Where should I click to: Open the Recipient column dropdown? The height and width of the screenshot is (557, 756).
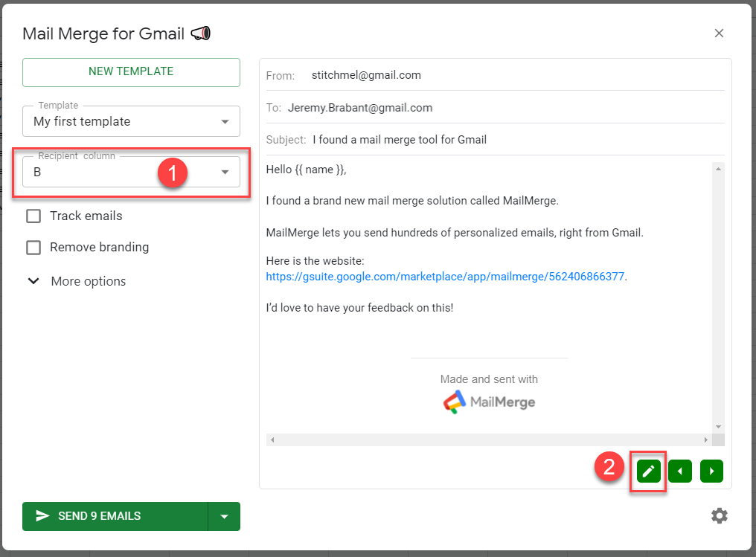224,171
